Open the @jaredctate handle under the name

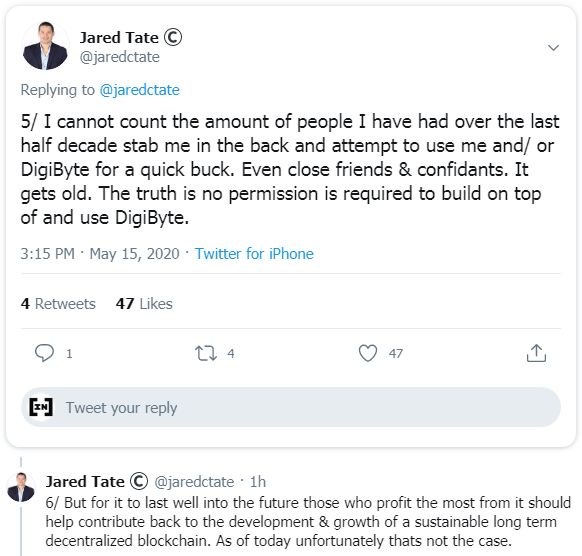120,57
